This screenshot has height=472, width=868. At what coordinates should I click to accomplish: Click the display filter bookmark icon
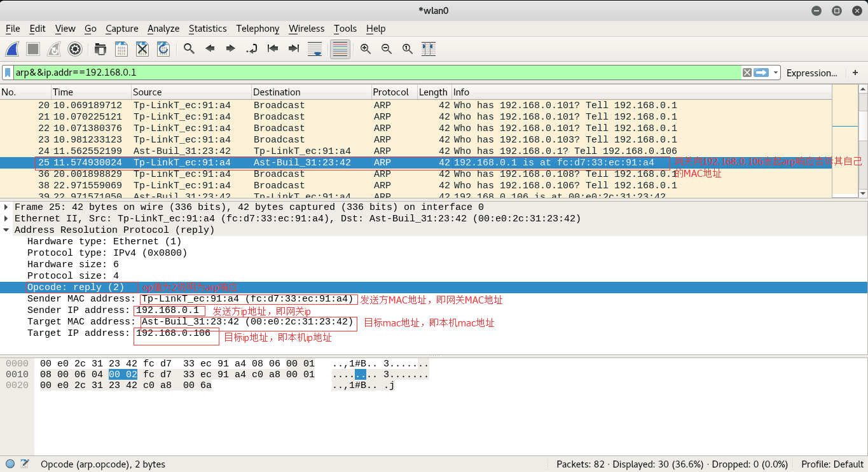click(8, 73)
